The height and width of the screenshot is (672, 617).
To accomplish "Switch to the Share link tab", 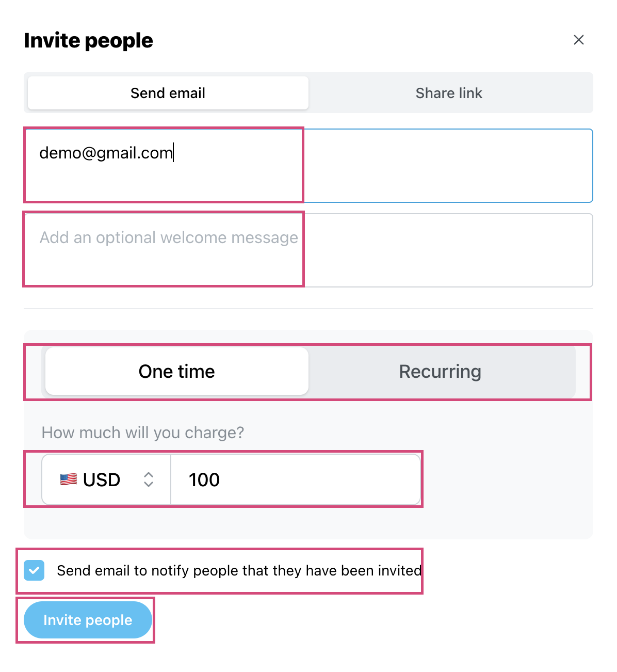I will point(449,93).
